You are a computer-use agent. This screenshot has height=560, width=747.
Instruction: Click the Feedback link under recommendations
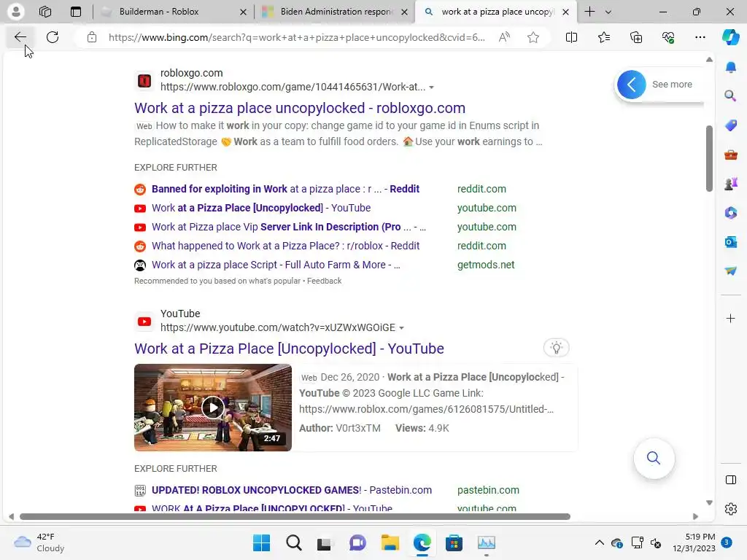coord(324,281)
